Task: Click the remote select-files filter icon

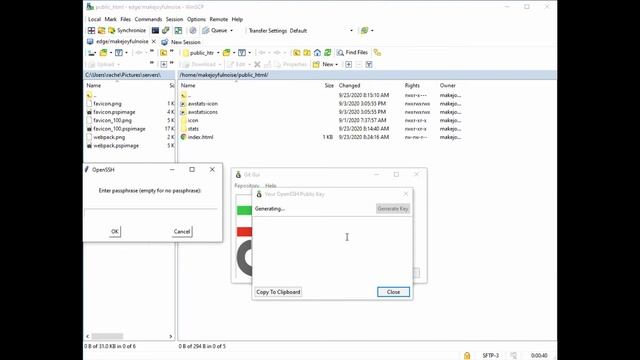Action: point(369,64)
